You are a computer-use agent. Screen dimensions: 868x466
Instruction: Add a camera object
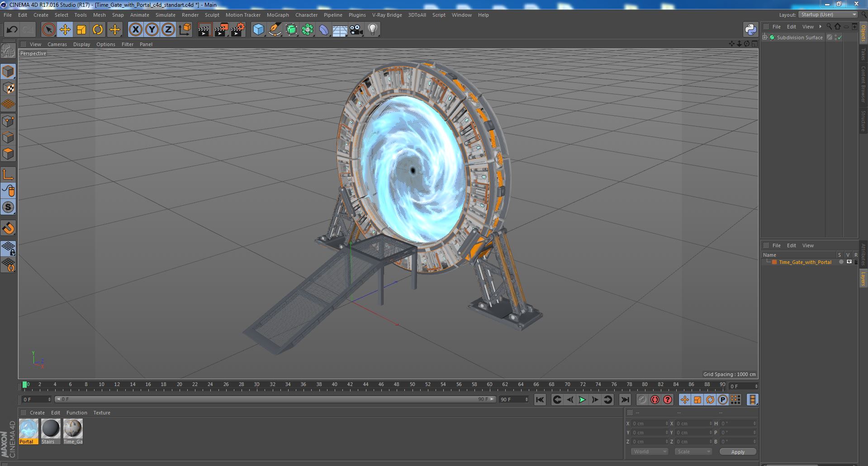356,30
